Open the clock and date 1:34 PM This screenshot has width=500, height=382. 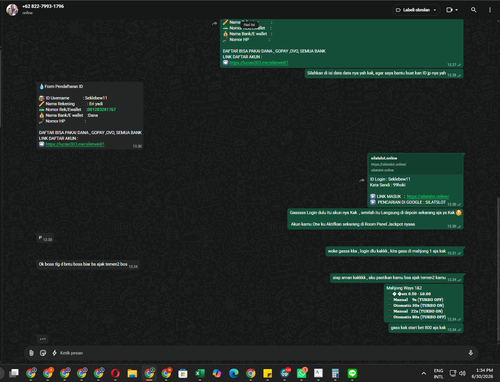click(482, 373)
